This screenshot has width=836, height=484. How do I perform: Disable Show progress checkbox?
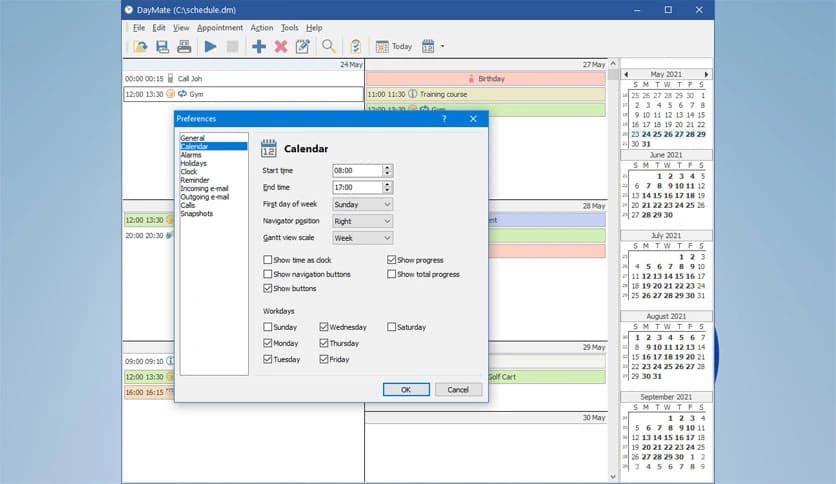[x=391, y=260]
